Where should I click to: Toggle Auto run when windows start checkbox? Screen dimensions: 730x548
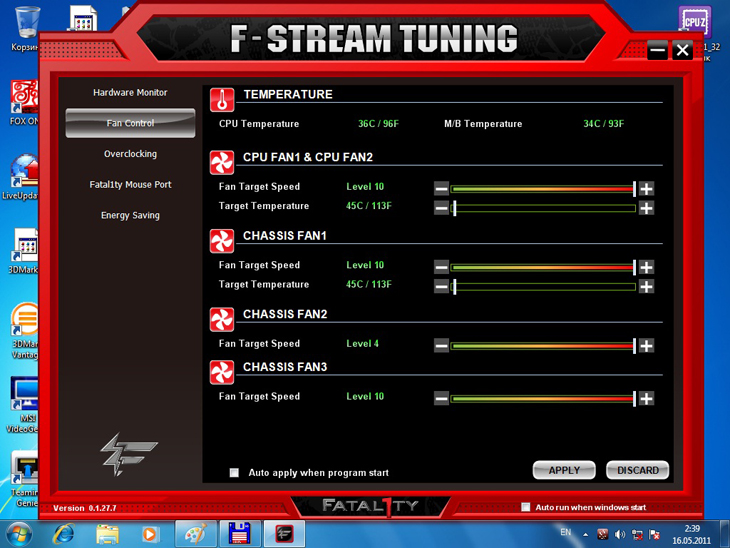(x=526, y=508)
